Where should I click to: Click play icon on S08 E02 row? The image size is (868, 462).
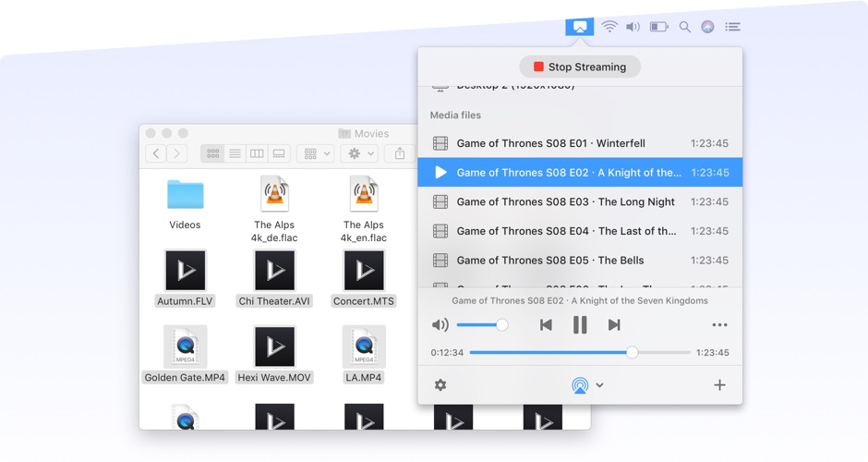[440, 172]
